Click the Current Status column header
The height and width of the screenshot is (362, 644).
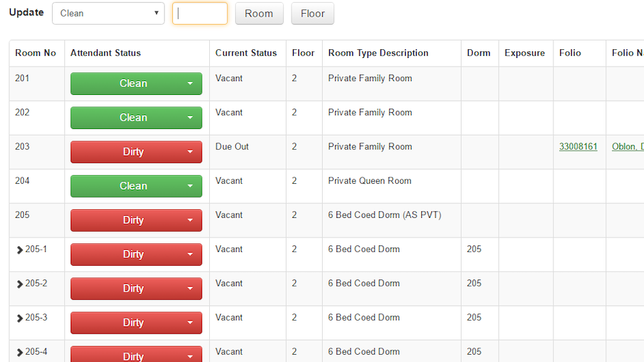pyautogui.click(x=246, y=53)
